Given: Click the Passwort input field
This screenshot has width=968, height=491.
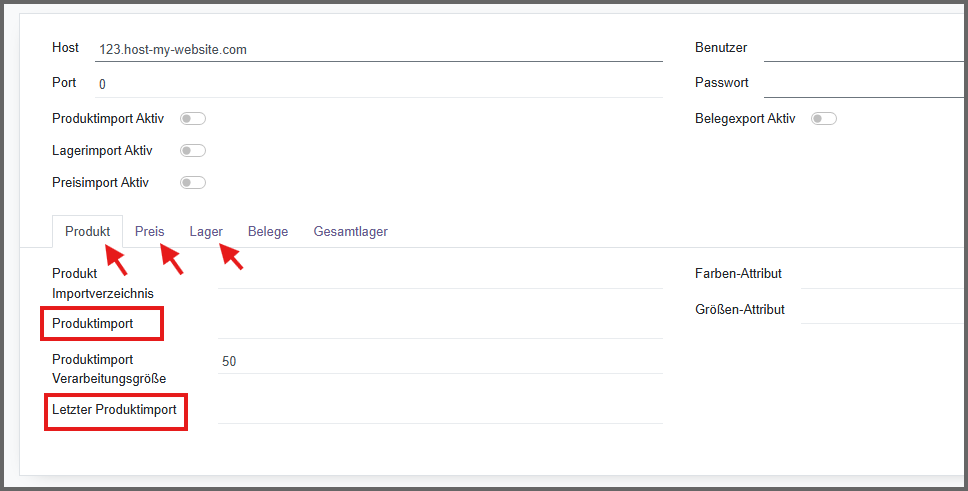Looking at the screenshot, I should pos(860,83).
